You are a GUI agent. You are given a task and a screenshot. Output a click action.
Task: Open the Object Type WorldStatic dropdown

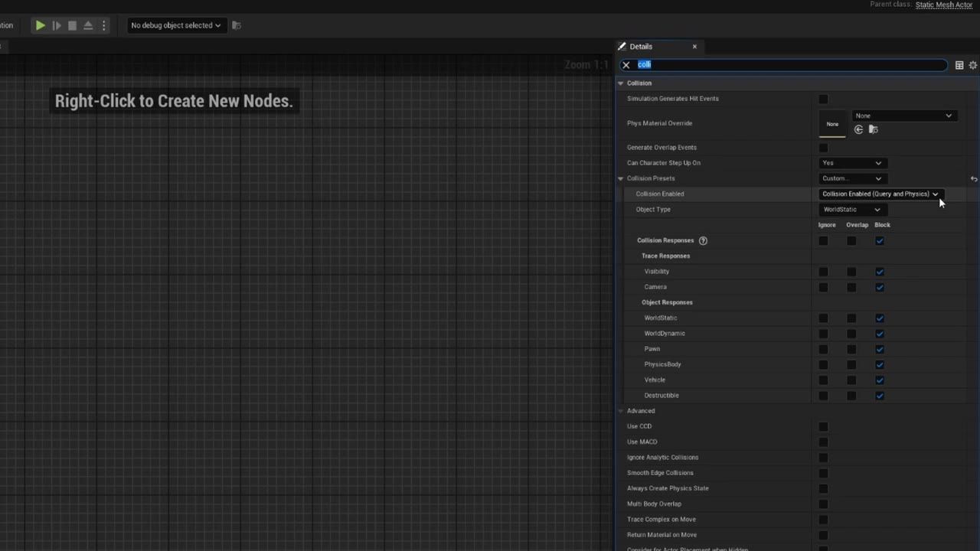click(851, 210)
